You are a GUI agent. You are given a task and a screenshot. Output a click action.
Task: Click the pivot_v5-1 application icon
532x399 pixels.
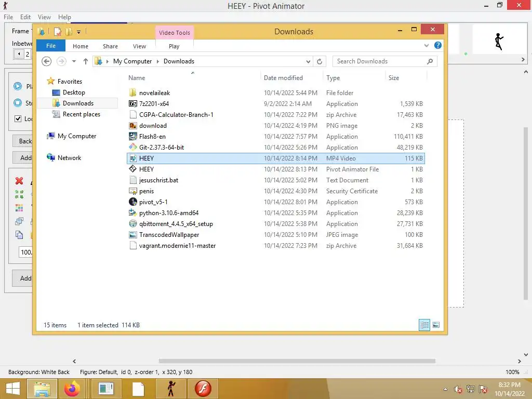132,202
